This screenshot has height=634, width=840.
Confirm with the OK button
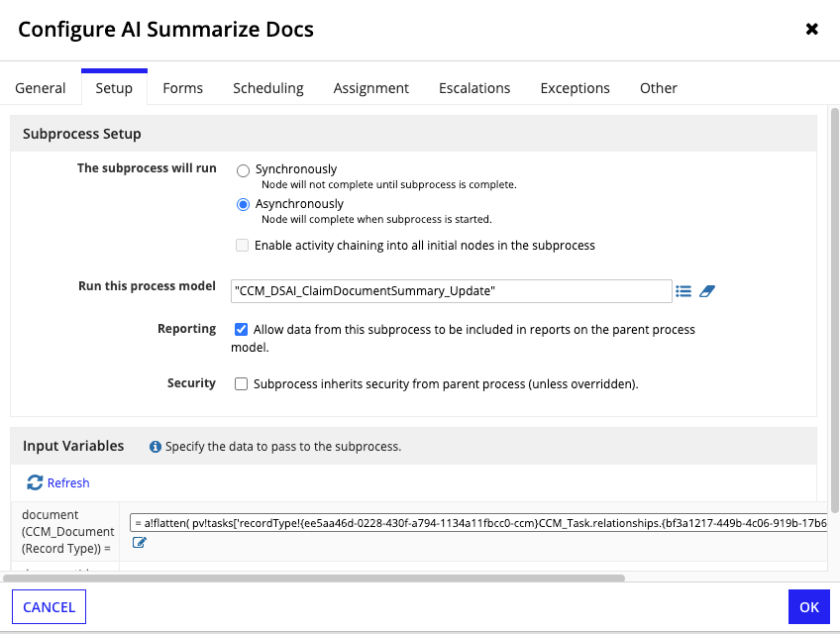(x=809, y=606)
